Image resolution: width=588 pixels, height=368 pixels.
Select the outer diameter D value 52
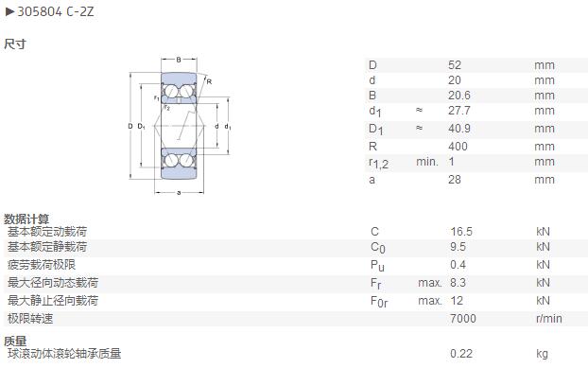click(455, 65)
